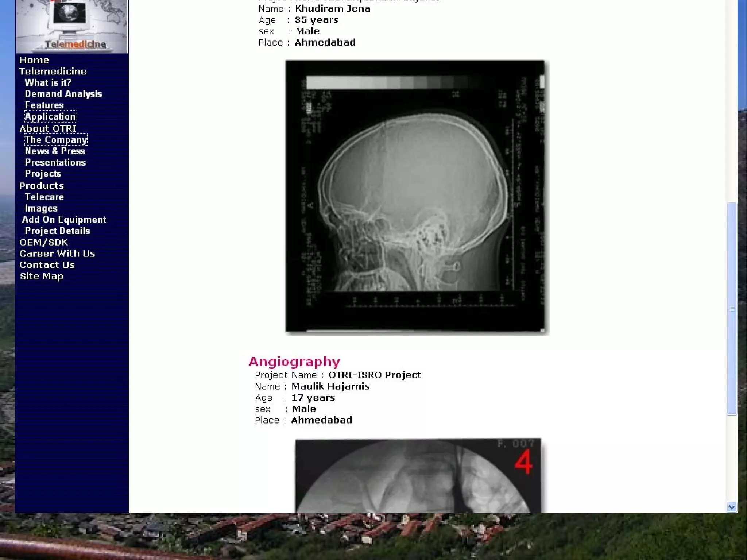Go to Career With Us page
The height and width of the screenshot is (560, 747).
click(x=57, y=254)
